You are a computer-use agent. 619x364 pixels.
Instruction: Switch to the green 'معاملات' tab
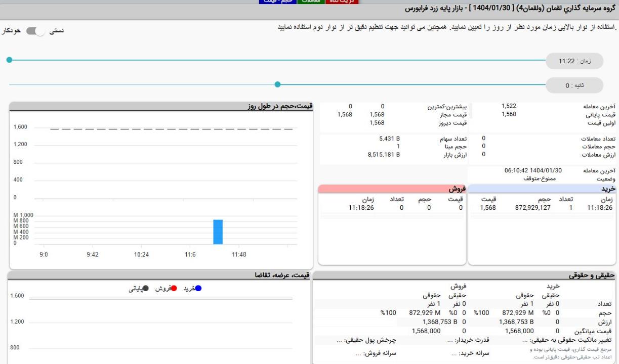(311, 2)
